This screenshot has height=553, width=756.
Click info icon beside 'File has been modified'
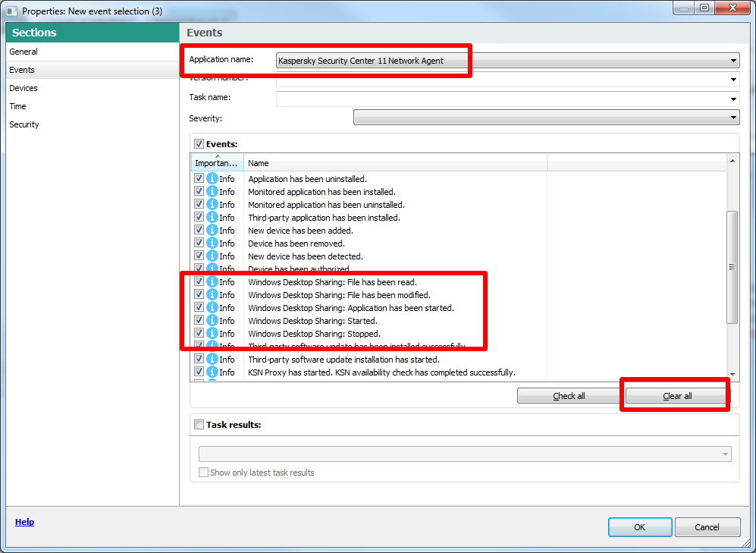click(212, 294)
